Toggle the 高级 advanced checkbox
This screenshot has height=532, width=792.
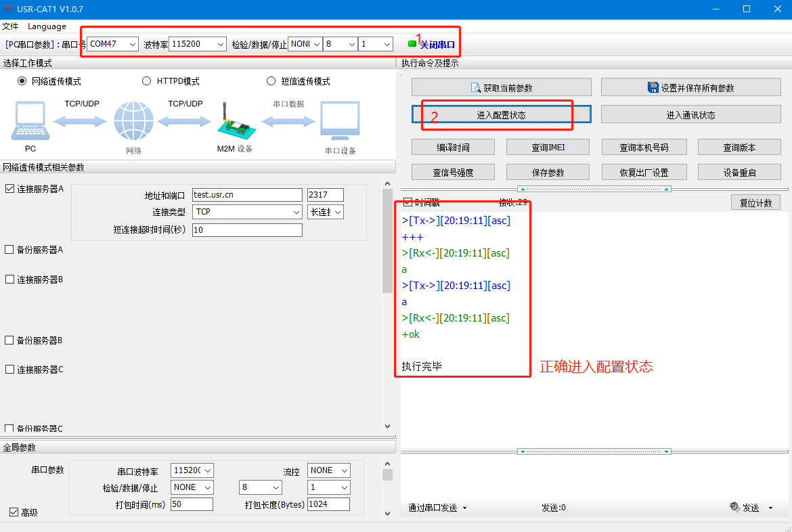click(14, 512)
